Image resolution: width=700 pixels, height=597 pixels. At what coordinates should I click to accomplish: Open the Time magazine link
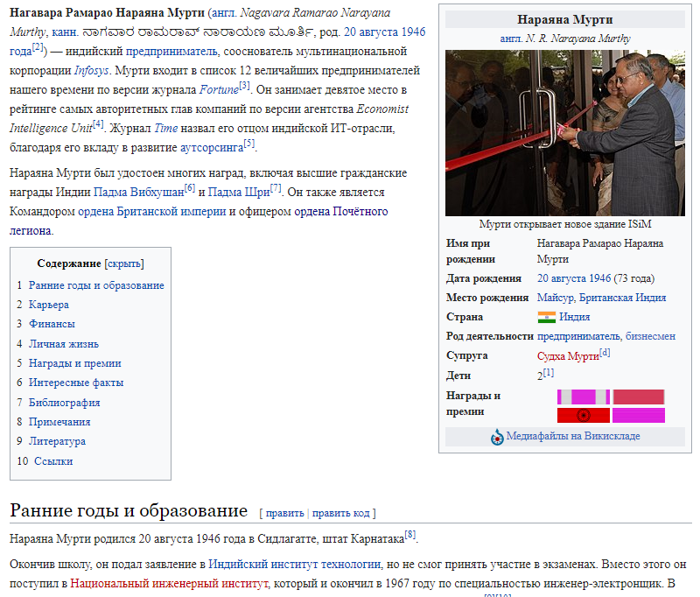tap(165, 128)
